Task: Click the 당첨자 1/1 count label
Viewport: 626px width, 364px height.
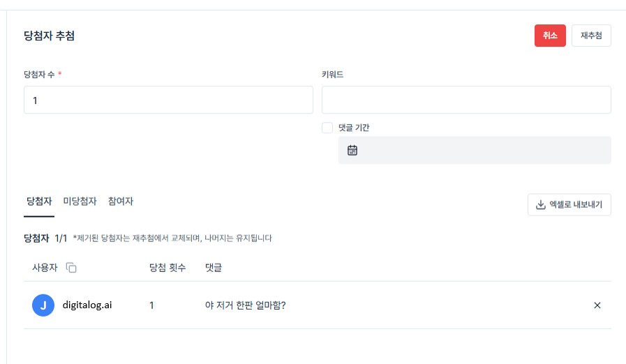Action: [x=45, y=238]
